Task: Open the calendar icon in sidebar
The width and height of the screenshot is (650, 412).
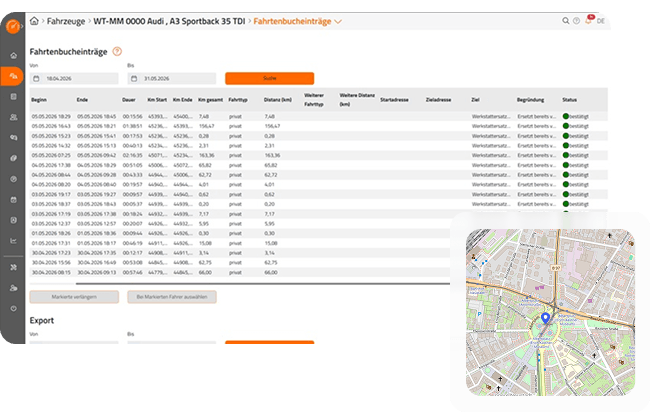Action: 13,200
